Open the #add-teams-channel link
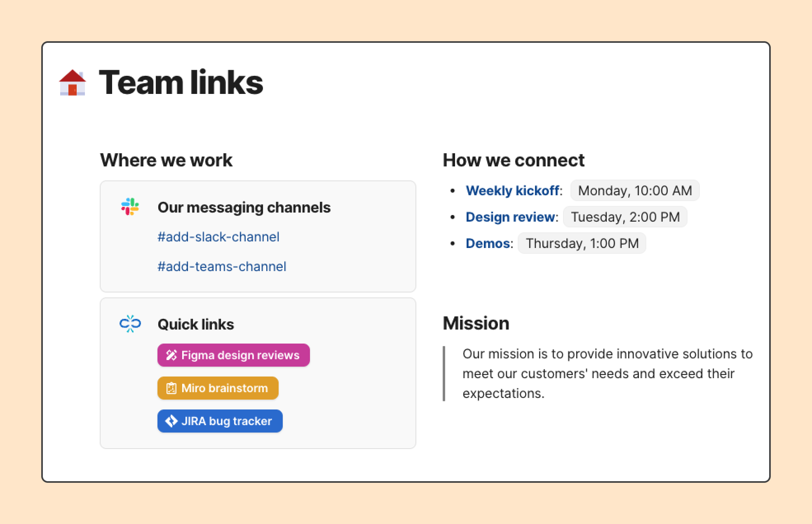This screenshot has height=524, width=812. coord(222,267)
